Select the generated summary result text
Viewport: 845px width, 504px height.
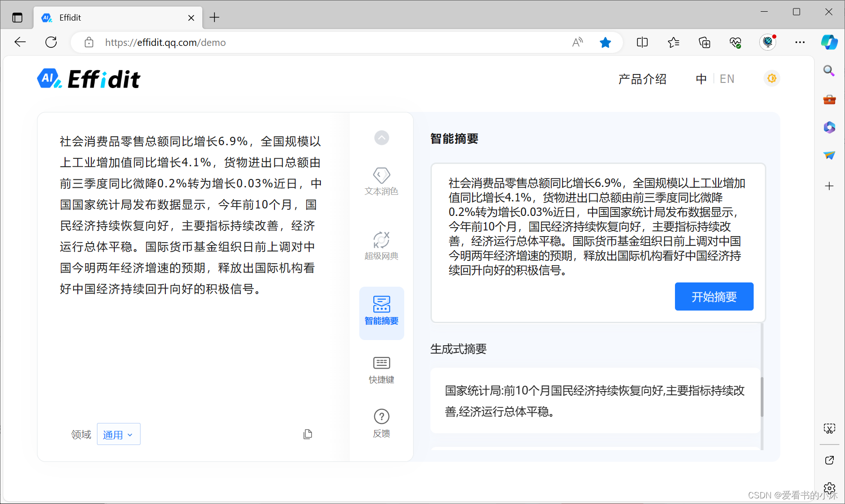[x=594, y=401]
